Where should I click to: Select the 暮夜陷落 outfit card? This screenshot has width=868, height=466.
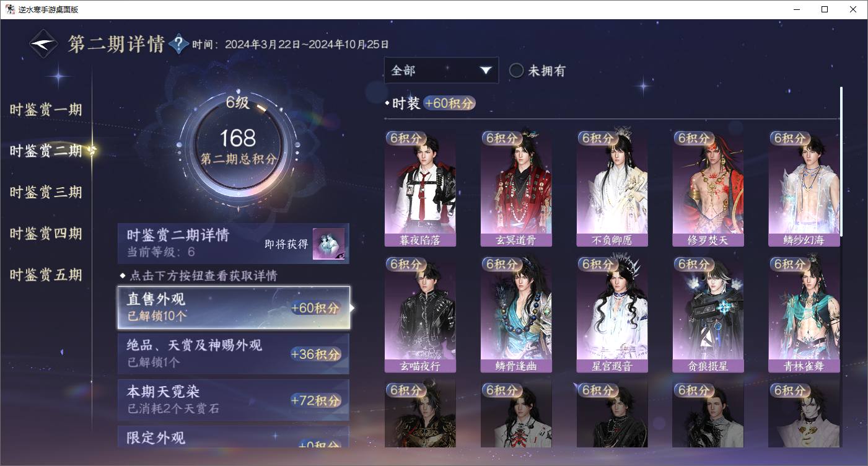(420, 188)
